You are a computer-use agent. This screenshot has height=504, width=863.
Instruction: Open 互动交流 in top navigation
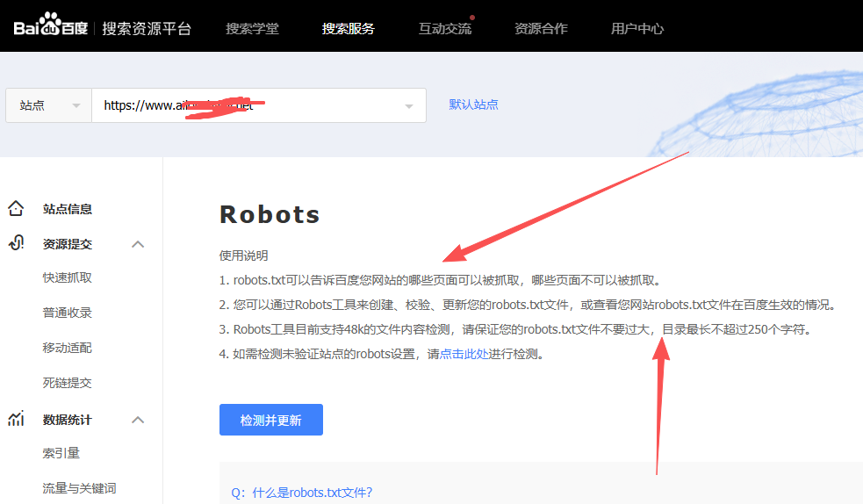tap(445, 29)
